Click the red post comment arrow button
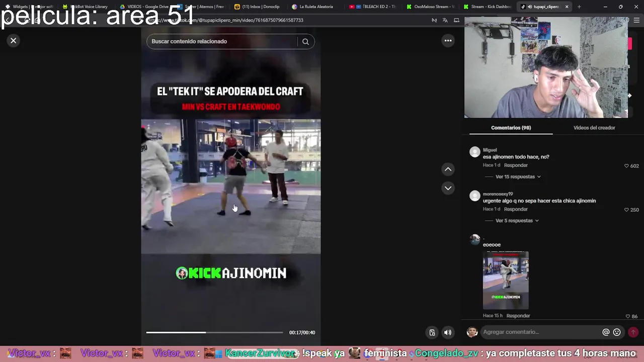The image size is (644, 362). (x=633, y=332)
